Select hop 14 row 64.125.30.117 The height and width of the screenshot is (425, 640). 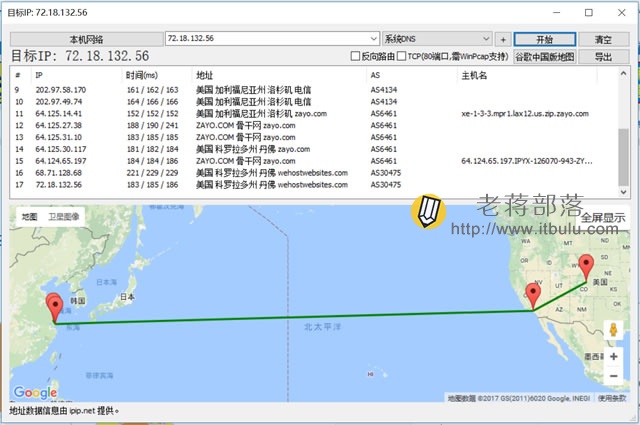(313, 149)
